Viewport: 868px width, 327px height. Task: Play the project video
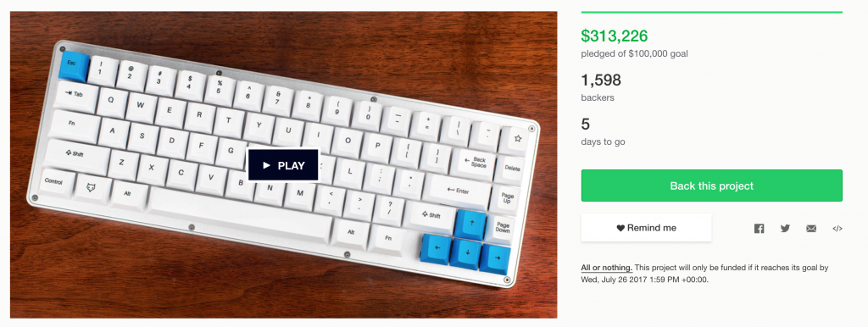283,165
